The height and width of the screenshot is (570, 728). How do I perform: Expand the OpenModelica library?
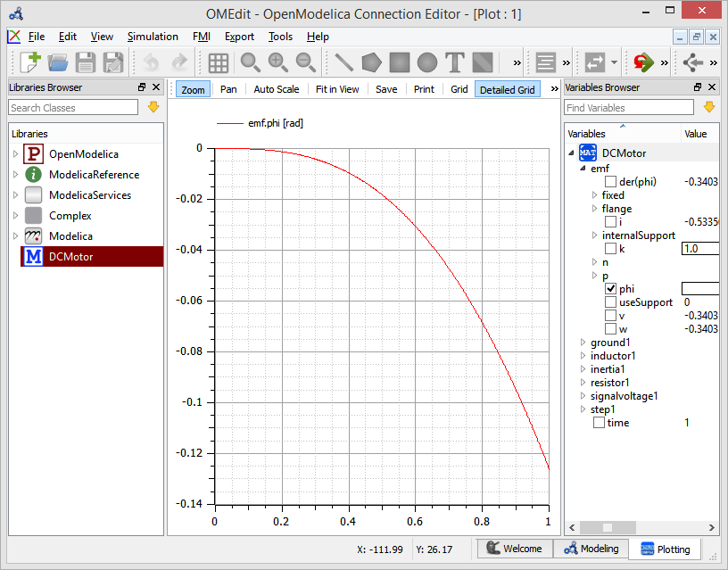(15, 153)
